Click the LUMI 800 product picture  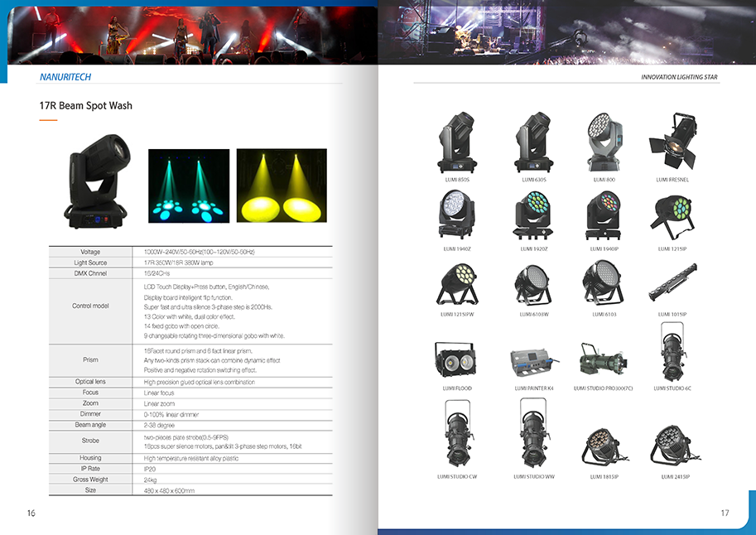604,142
